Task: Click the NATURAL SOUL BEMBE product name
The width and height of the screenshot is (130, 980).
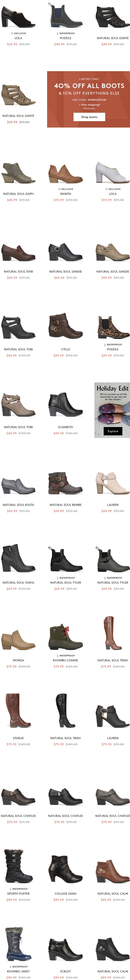Action: [x=65, y=504]
